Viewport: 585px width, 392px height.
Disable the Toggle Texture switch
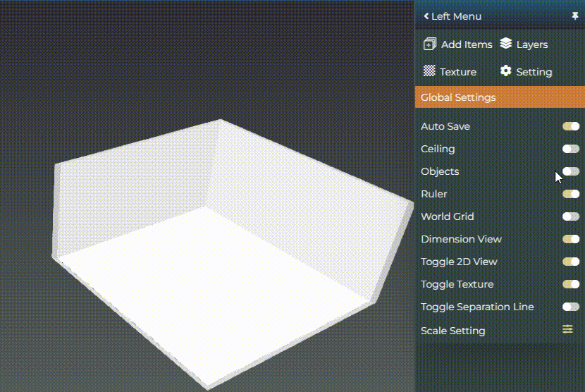570,284
